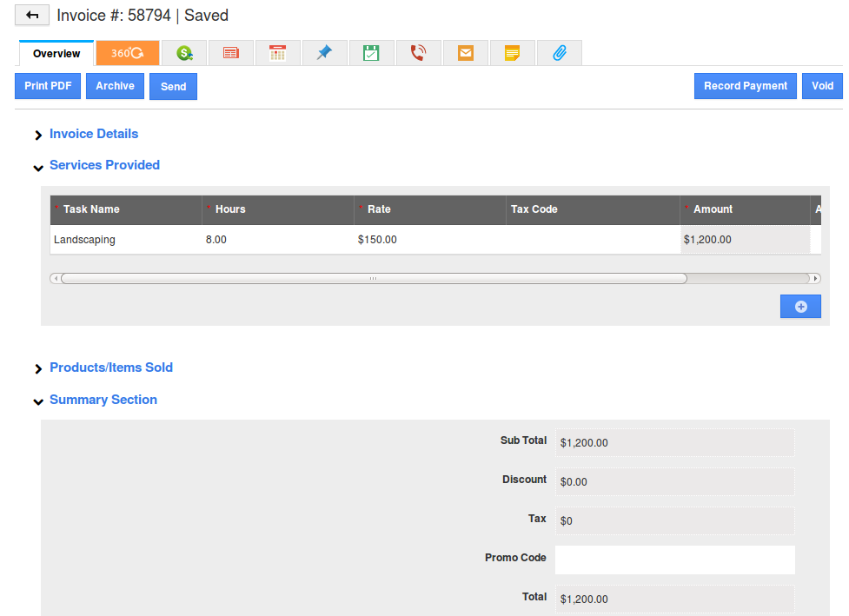Click the Print PDF button
The image size is (849, 616).
[x=48, y=86]
